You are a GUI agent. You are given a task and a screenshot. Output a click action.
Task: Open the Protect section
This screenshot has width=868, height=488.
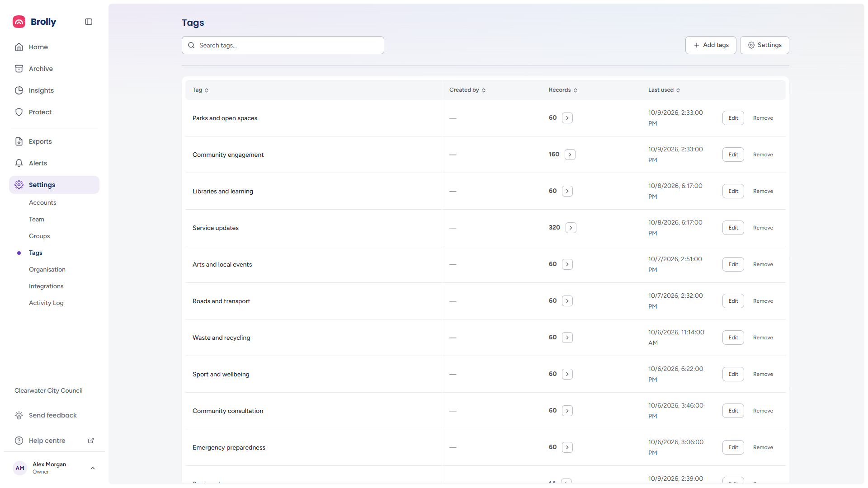click(54, 112)
